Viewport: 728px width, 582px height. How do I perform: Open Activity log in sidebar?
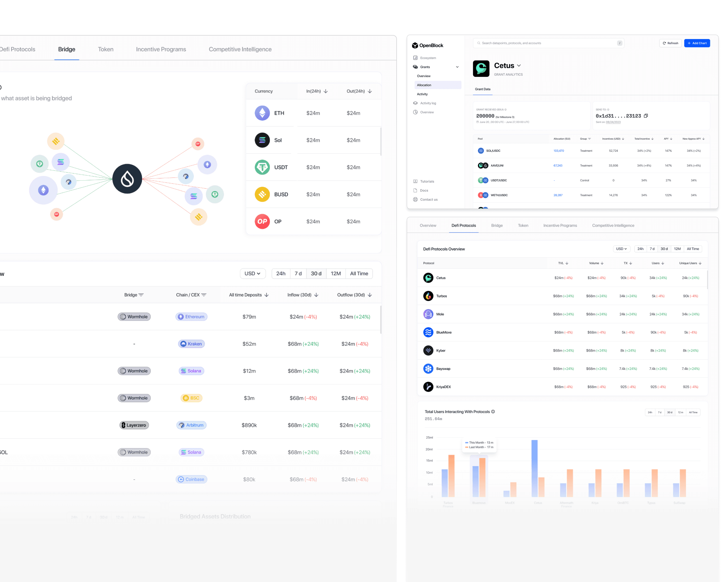428,103
